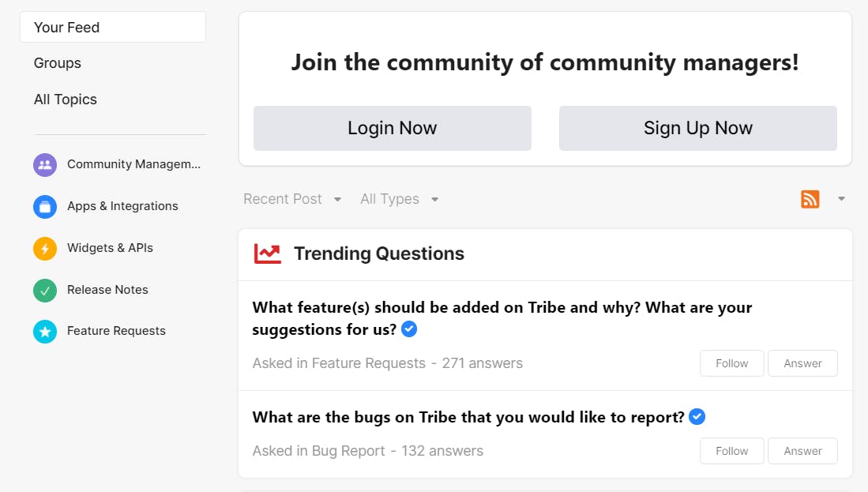Image resolution: width=868 pixels, height=492 pixels.
Task: Click verified badge on feature suggestions question
Action: 409,329
